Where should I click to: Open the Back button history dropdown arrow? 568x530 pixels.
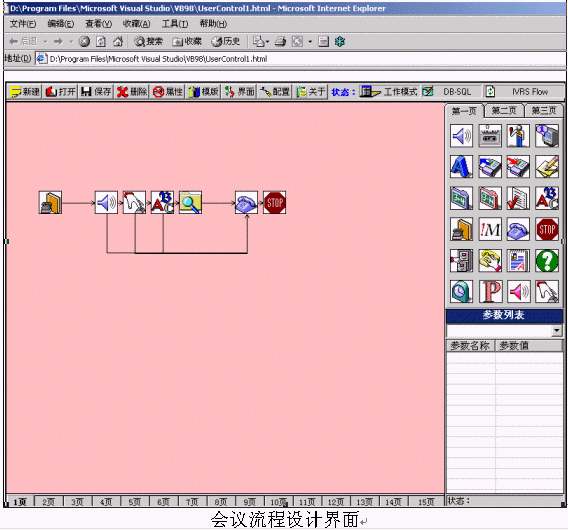[45, 42]
